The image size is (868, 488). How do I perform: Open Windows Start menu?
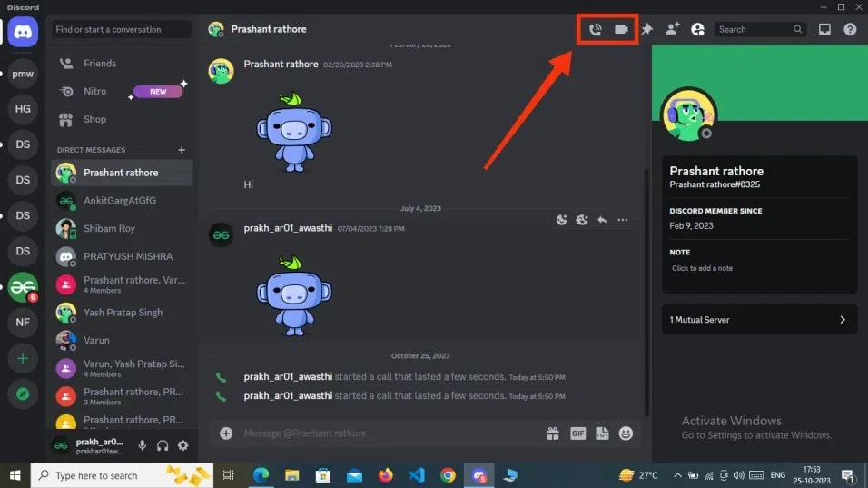(15, 475)
